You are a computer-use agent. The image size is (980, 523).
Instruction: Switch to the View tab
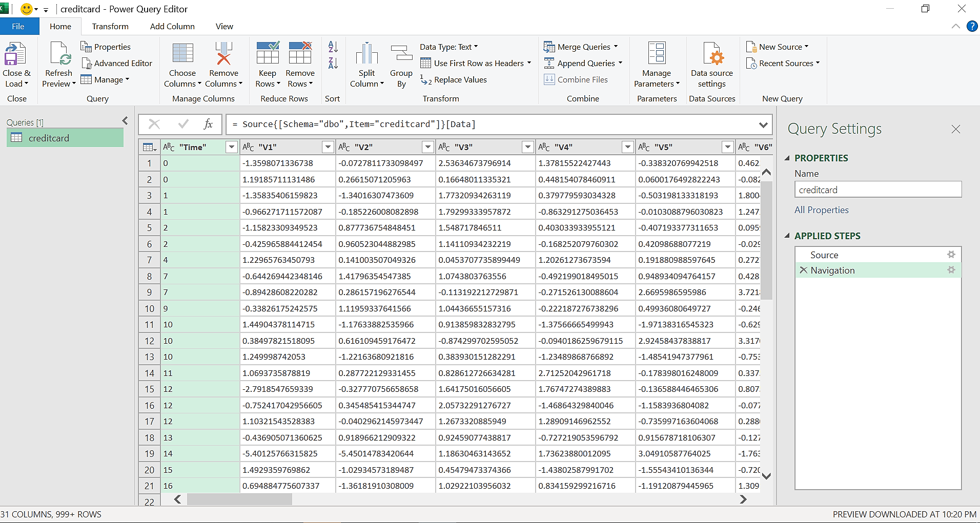pos(224,26)
